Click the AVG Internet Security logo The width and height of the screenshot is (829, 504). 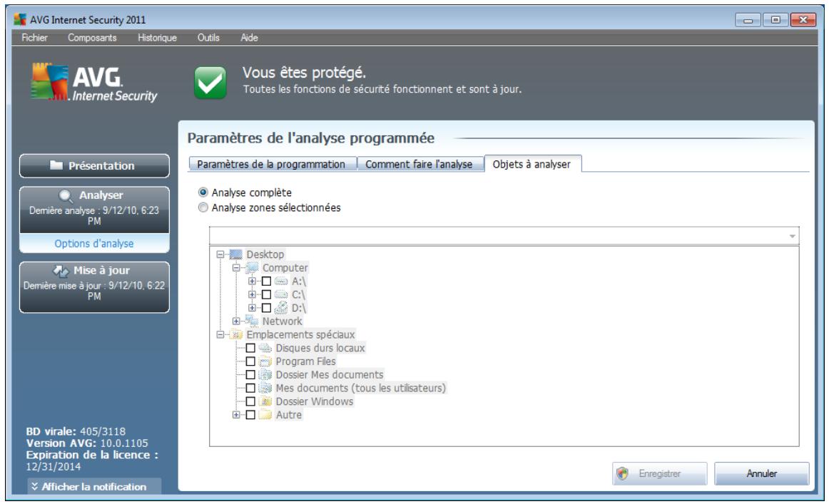(x=94, y=83)
